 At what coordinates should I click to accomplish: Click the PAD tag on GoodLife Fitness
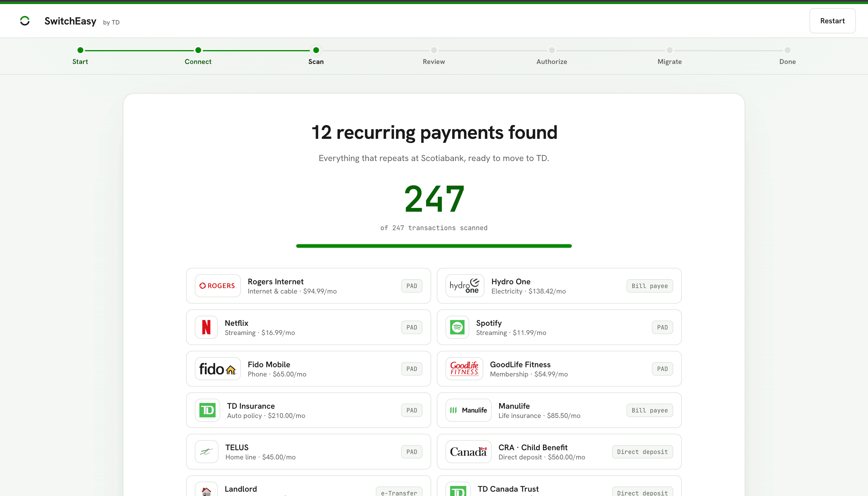(x=662, y=369)
